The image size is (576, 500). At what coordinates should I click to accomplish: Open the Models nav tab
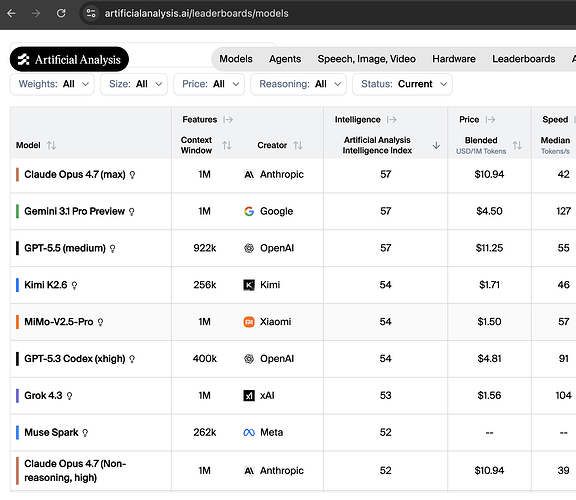(x=236, y=59)
